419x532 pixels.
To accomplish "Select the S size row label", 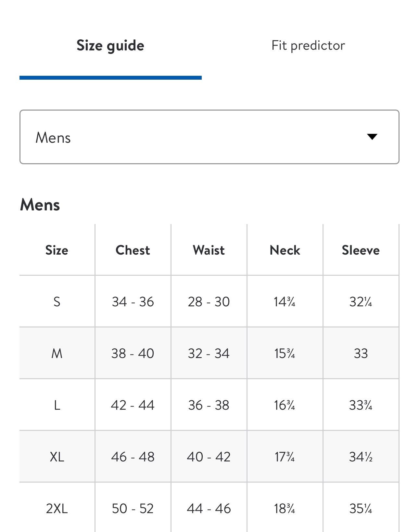I will (57, 302).
